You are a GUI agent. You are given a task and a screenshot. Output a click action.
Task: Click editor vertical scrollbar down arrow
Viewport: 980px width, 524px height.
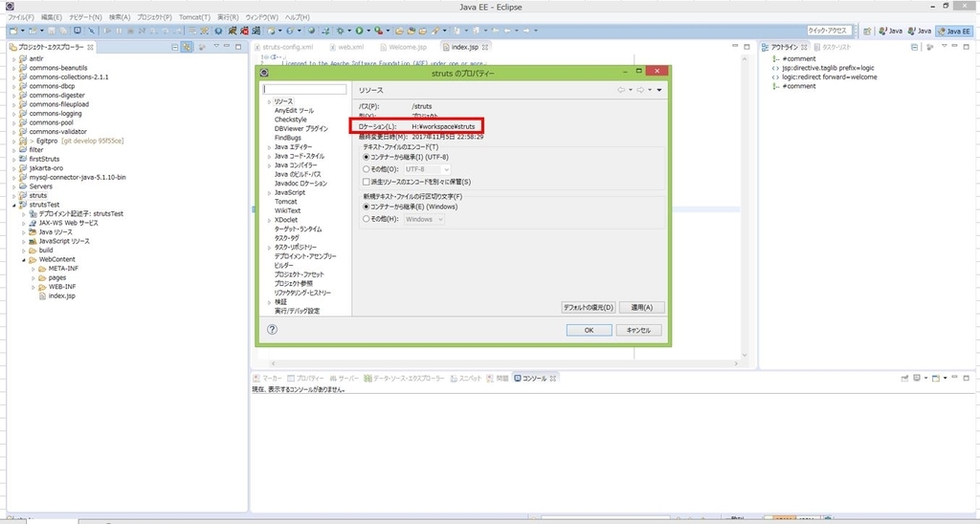click(x=744, y=354)
